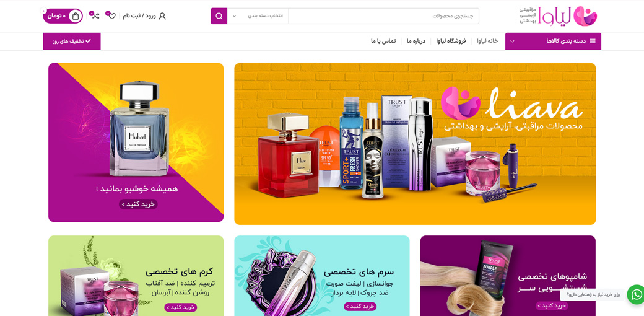Open درباره ما page
Viewport: 644px width, 316px height.
(416, 41)
